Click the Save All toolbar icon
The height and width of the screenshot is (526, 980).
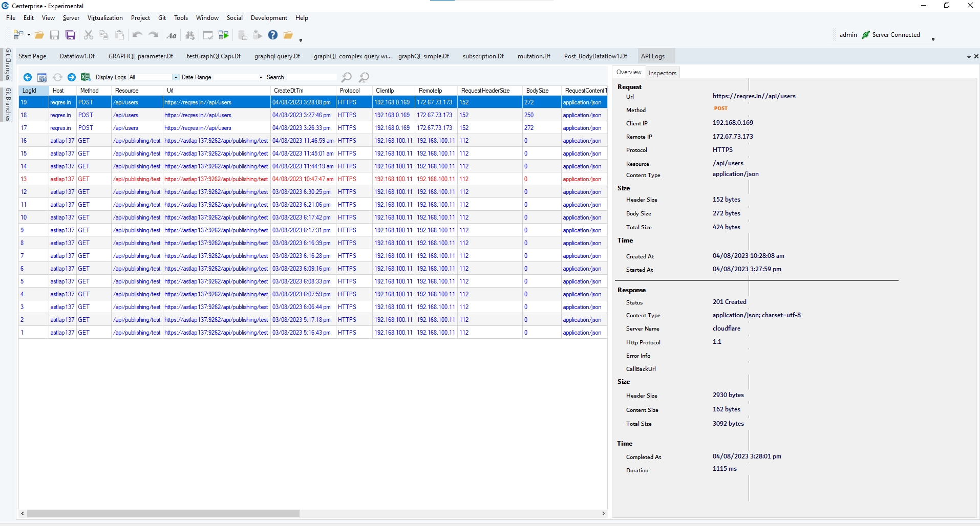pos(70,35)
